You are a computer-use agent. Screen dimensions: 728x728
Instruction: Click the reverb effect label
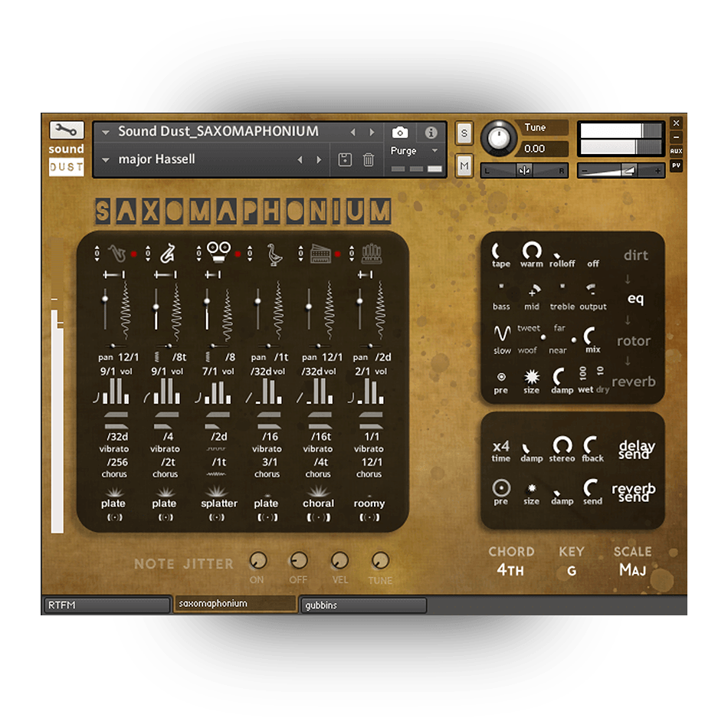click(634, 382)
